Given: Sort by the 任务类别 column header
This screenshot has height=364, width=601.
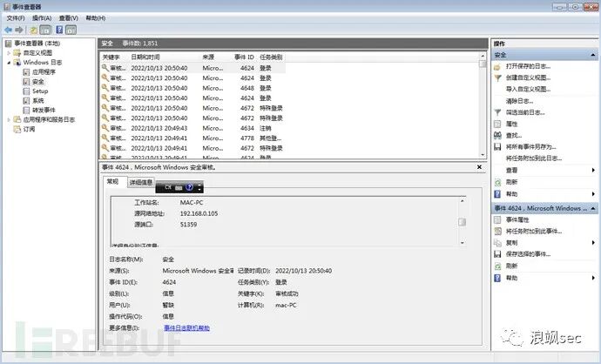Looking at the screenshot, I should (271, 57).
